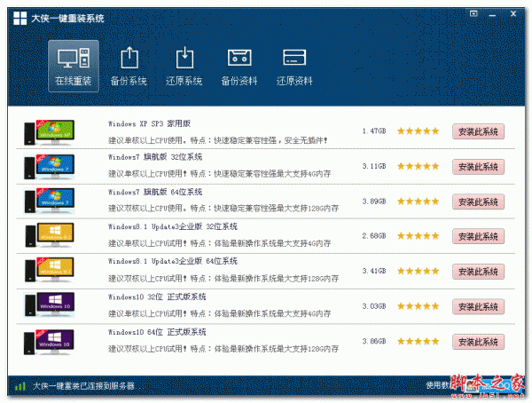Viewport: 532px width, 403px height.
Task: Minimize the reinstall tool window
Action: click(x=492, y=14)
